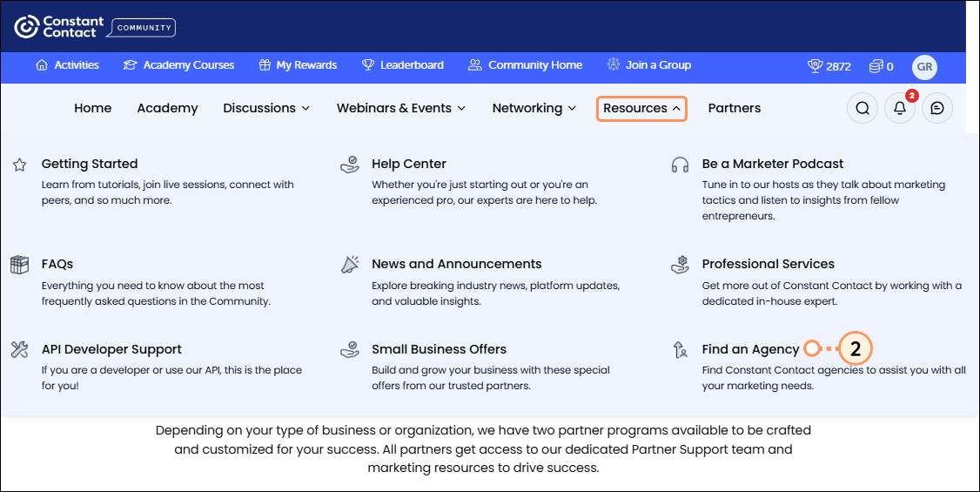Click the coins icon showing 0
Viewport: 980px width, 492px height.
pos(876,65)
